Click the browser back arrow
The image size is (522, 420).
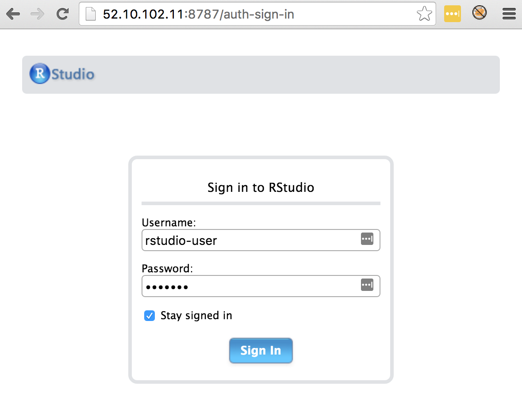coord(13,14)
